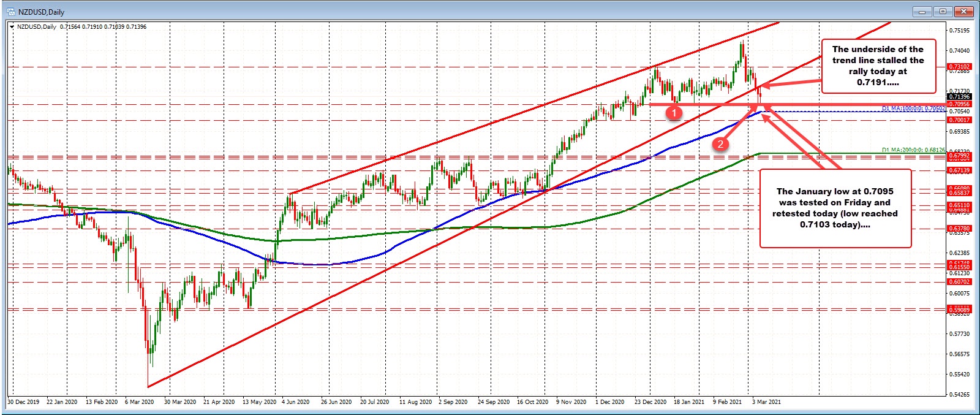Click the 0.67139 price level tag

[x=959, y=170]
